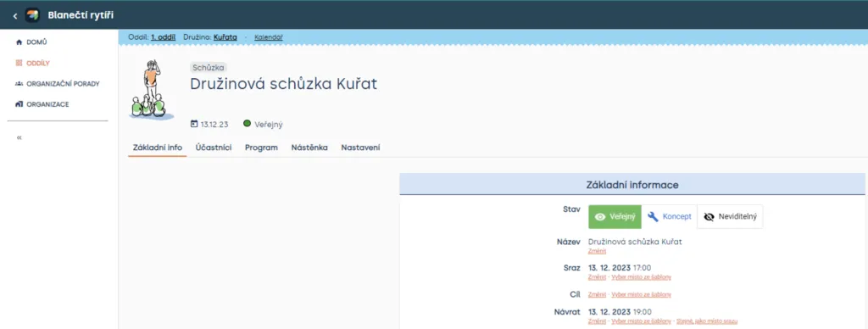Switch to the Základní info tab
Screen dimensions: 868x329
[157, 148]
